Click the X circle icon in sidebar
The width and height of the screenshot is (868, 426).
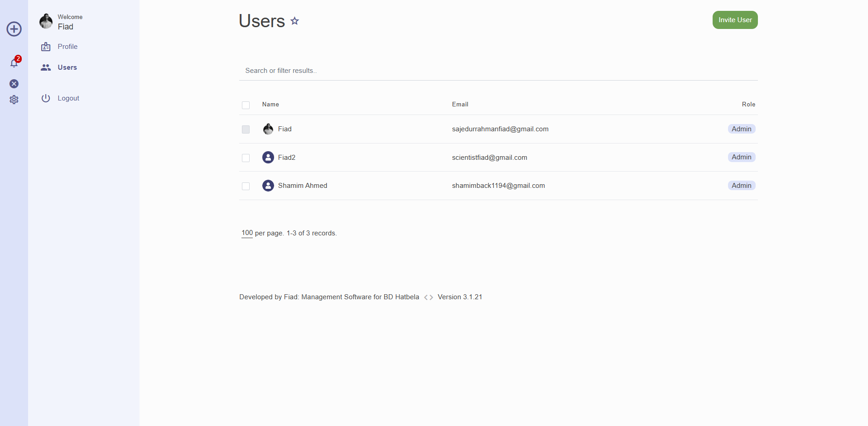[14, 84]
